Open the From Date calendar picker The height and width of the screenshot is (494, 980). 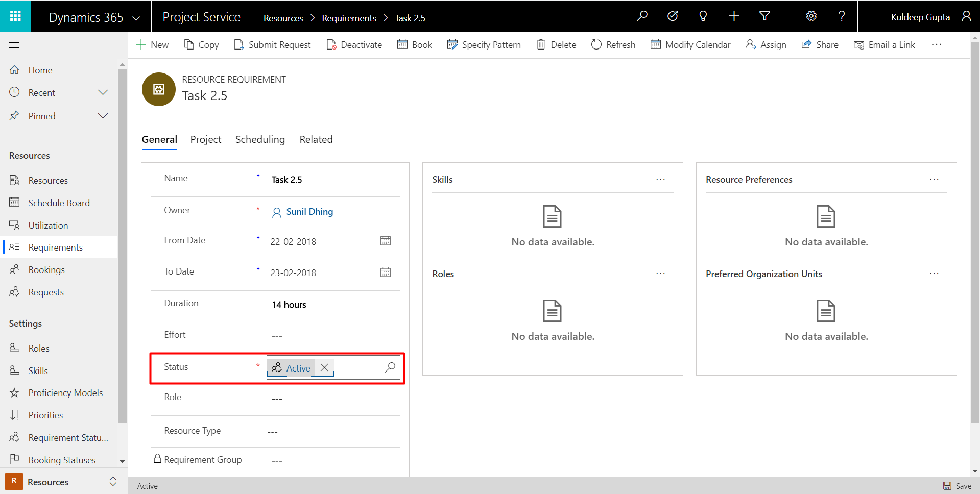pyautogui.click(x=386, y=241)
